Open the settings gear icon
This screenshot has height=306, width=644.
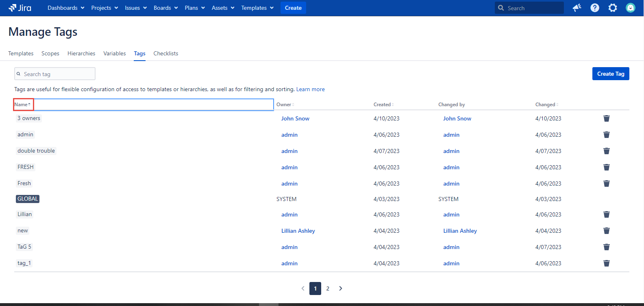point(613,8)
